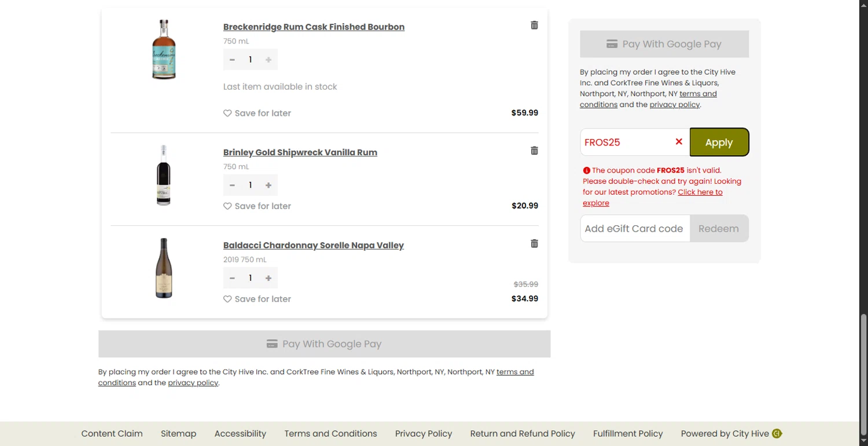View Brinley Gold Shipwreck rum bottle thumbnail

[x=164, y=175]
